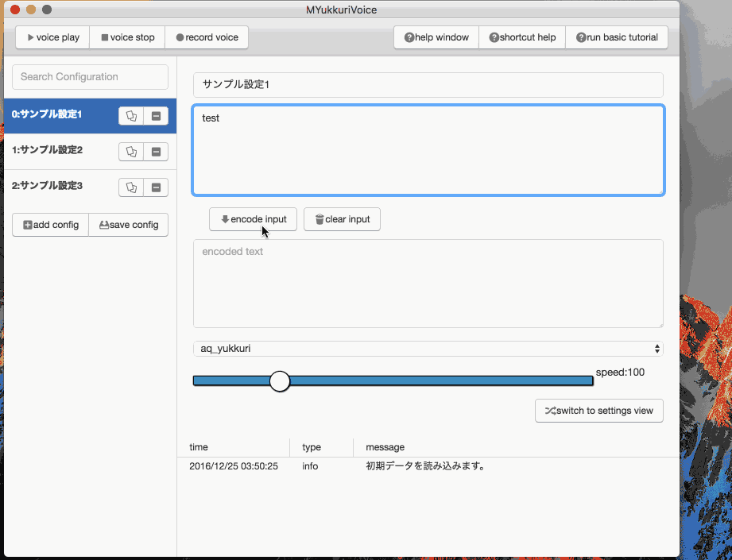Launch run basic tutorial
The height and width of the screenshot is (560, 732).
pyautogui.click(x=617, y=37)
